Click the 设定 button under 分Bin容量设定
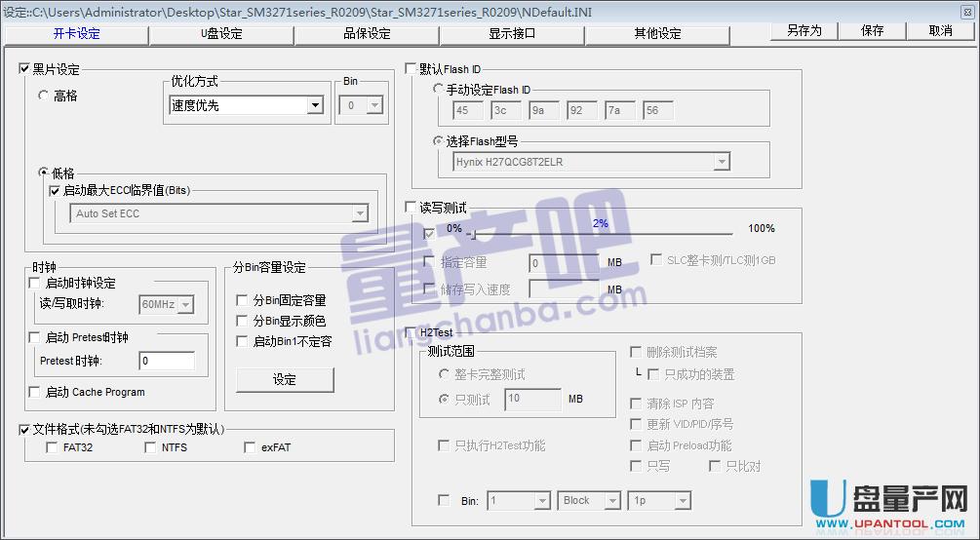Screen dimensions: 980x540 tap(285, 380)
